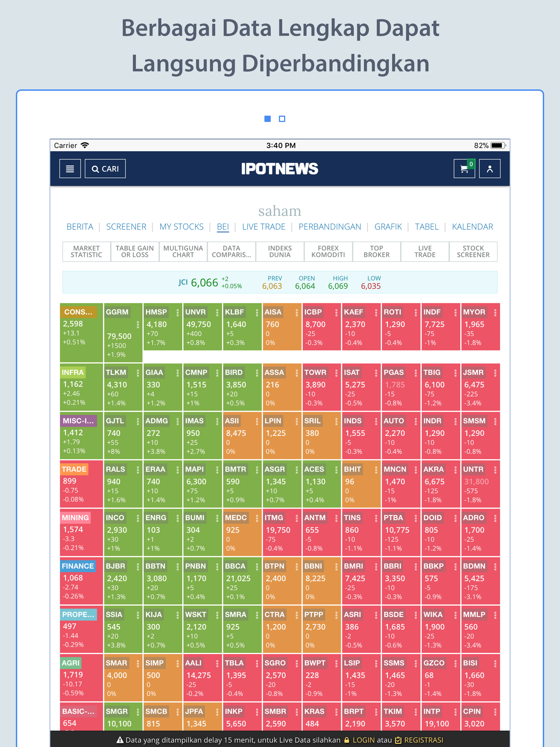Image resolution: width=560 pixels, height=747 pixels.
Task: Select the INFRA sector label
Action: tap(73, 372)
